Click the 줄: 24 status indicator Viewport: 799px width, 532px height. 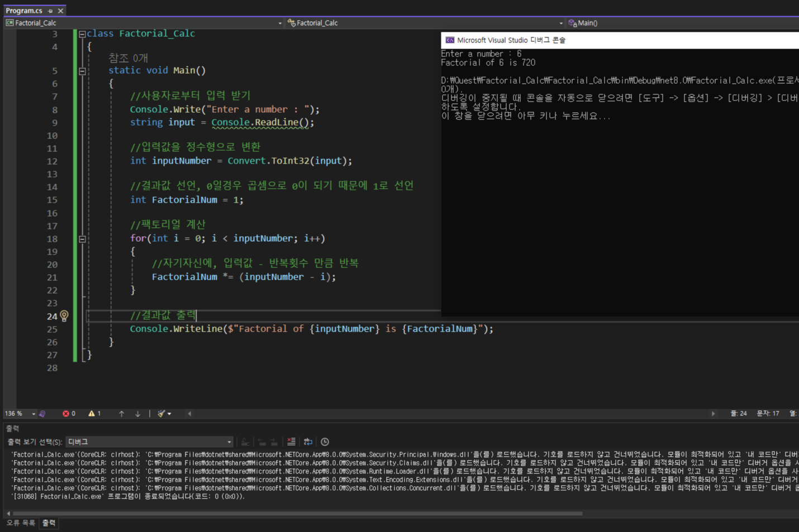point(738,414)
